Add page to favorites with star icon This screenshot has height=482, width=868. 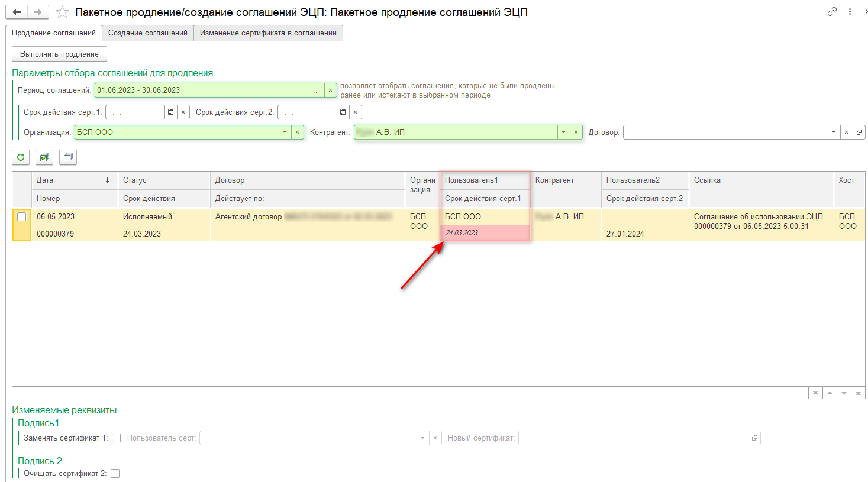[x=62, y=12]
